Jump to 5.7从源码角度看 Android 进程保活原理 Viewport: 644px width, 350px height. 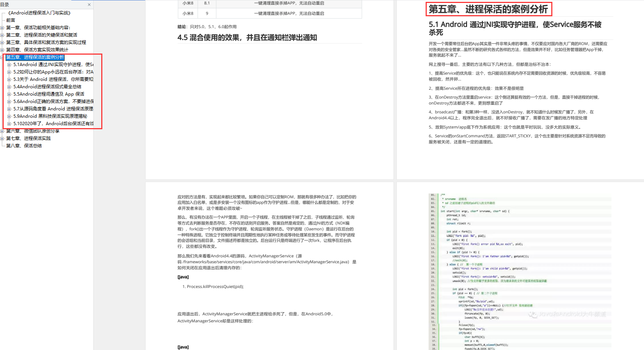click(x=53, y=109)
